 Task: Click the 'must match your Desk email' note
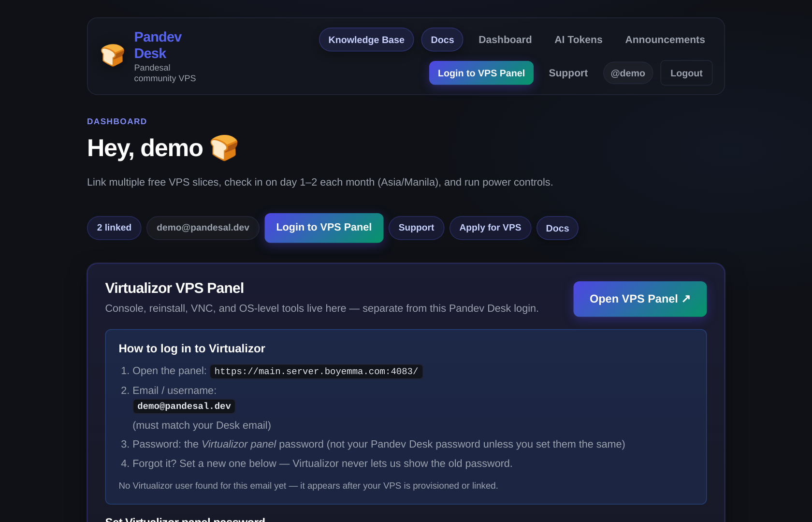click(x=202, y=425)
